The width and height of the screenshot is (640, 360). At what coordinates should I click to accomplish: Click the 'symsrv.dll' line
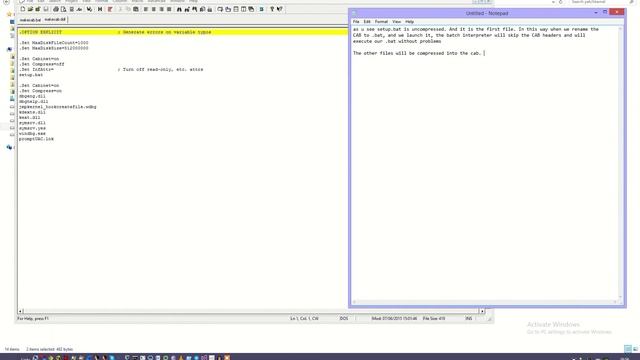click(32, 122)
